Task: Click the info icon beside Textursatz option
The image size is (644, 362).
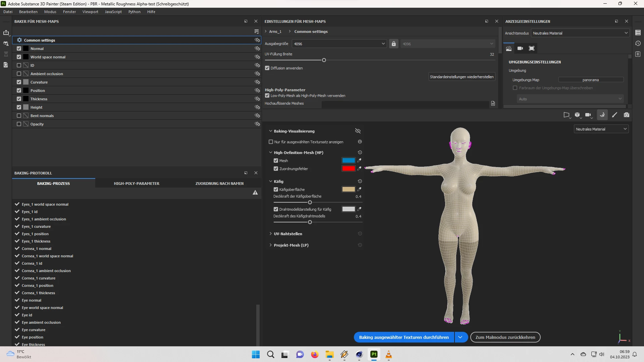Action: point(360,142)
